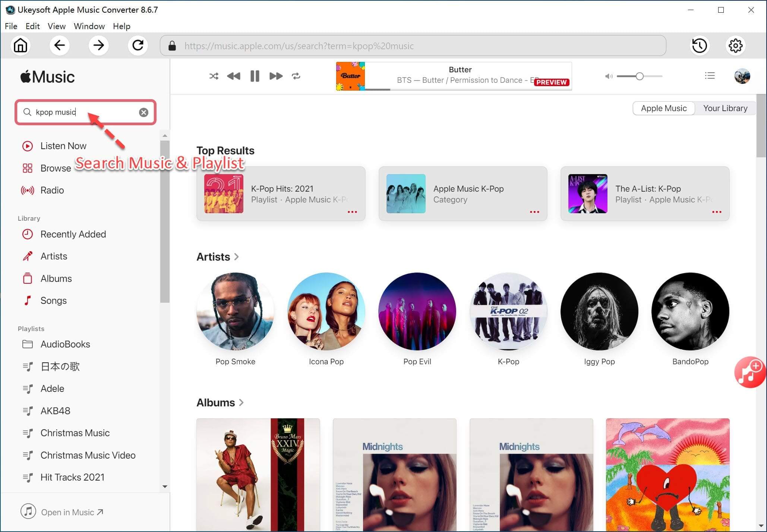Click the queue/tracklist icon
Screen dimensions: 767x532
(x=710, y=76)
